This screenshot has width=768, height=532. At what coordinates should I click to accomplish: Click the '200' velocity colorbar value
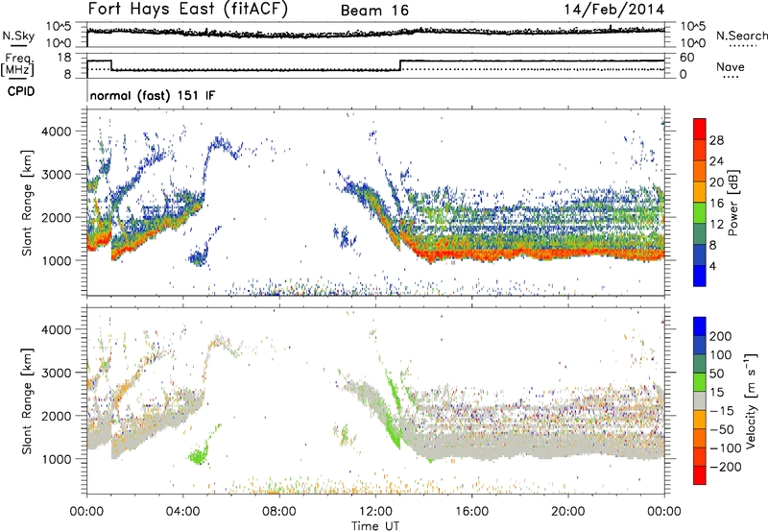pos(721,336)
